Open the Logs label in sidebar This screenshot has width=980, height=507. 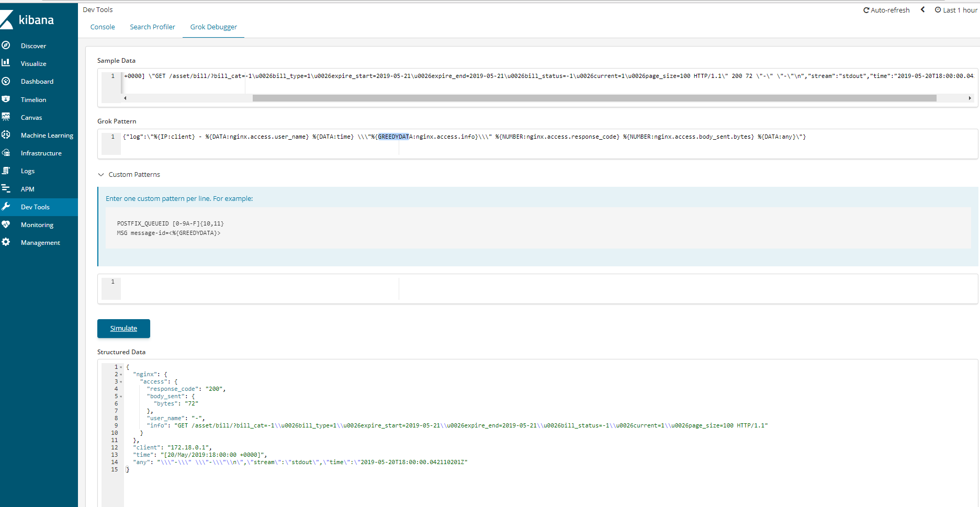(x=28, y=171)
